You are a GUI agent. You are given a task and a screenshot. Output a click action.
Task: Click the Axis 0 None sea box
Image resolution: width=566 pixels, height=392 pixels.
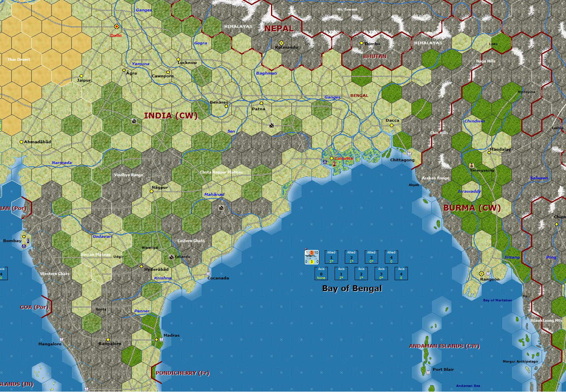click(321, 273)
